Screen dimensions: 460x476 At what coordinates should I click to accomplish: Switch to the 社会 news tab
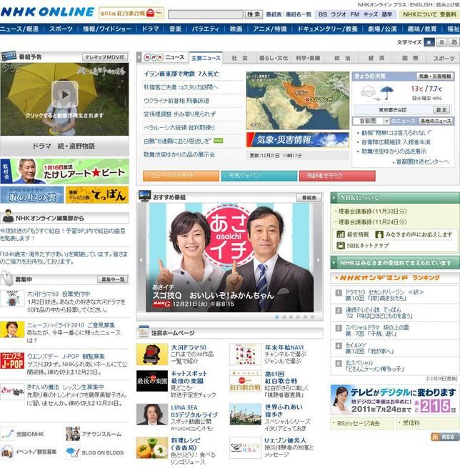[x=239, y=58]
